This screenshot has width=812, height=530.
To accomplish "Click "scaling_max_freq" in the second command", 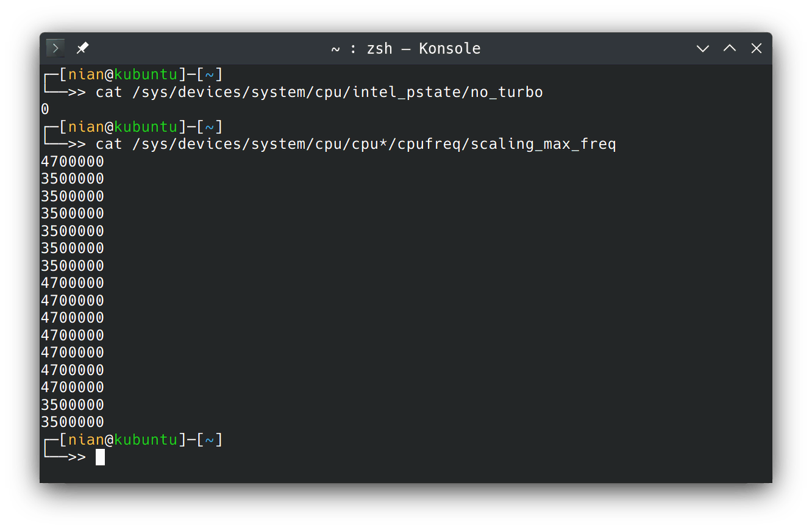I will [x=543, y=145].
